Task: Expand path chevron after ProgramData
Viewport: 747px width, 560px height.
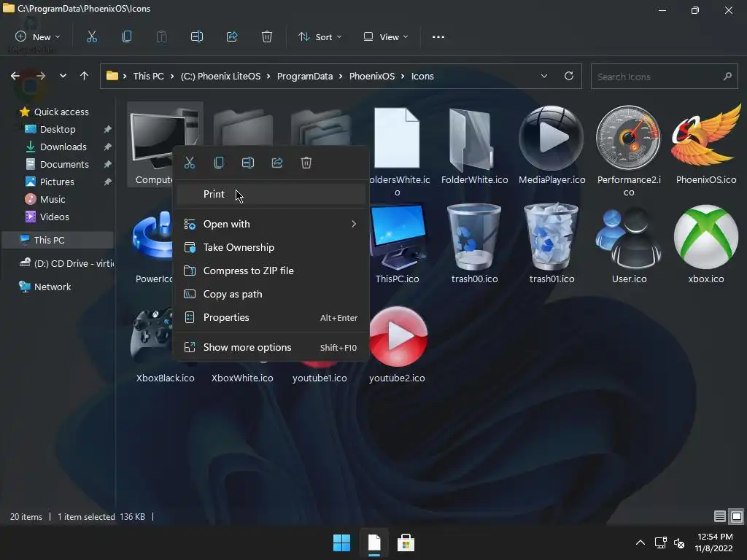Action: (341, 76)
